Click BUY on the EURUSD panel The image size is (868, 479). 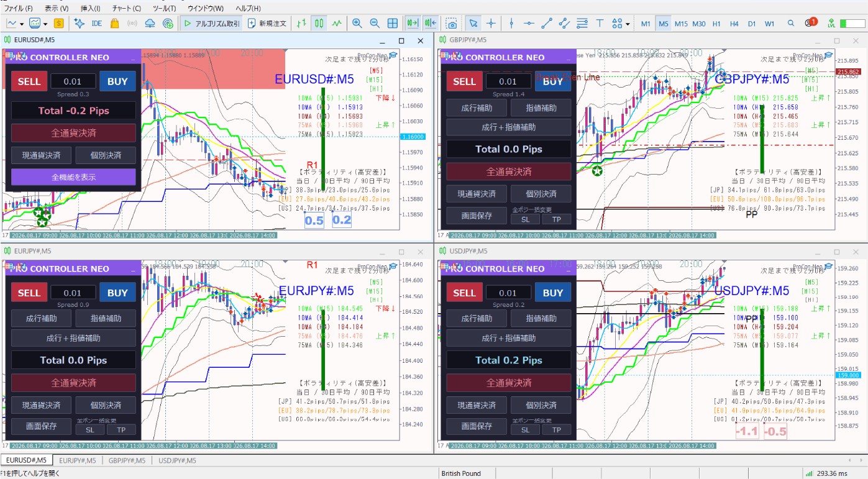click(117, 81)
